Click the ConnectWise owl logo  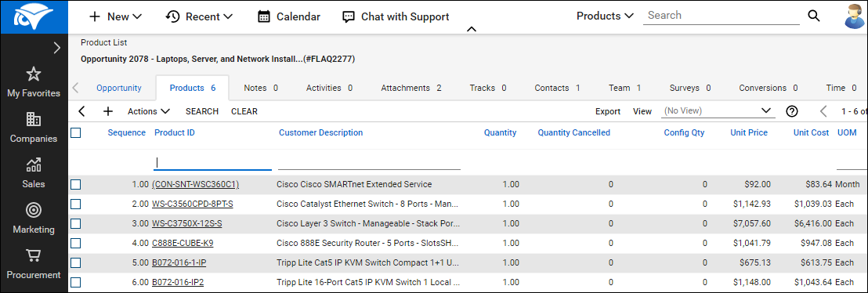(x=34, y=16)
